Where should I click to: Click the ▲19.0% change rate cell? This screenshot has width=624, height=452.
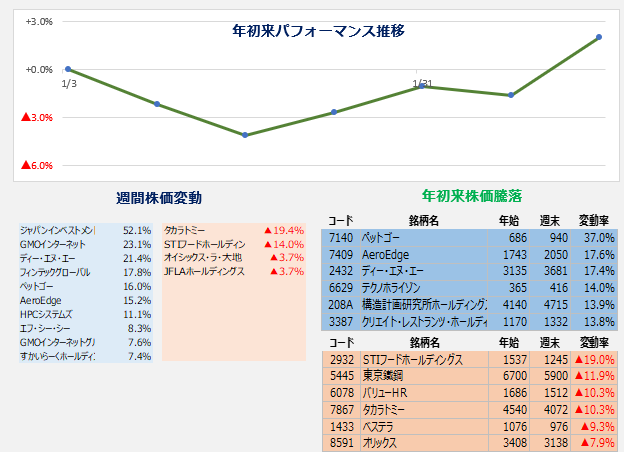[x=595, y=360]
